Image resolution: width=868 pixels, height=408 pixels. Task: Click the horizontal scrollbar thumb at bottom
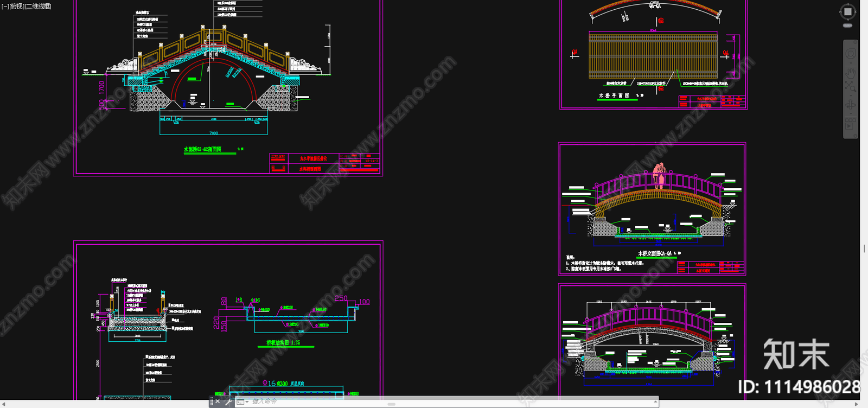coord(391,404)
